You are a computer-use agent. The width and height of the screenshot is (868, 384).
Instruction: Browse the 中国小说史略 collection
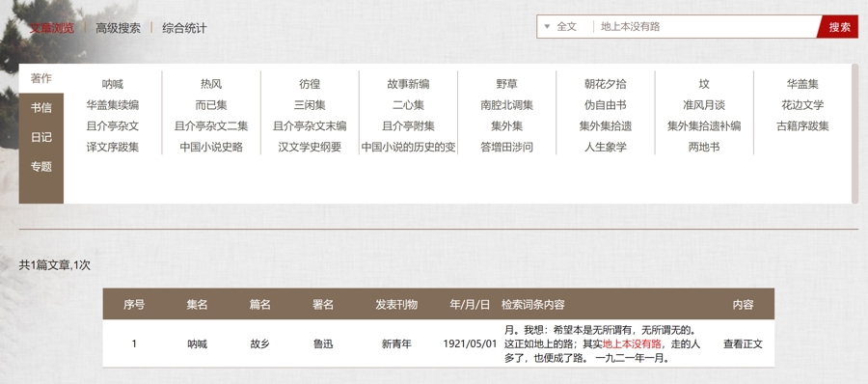[x=211, y=148]
